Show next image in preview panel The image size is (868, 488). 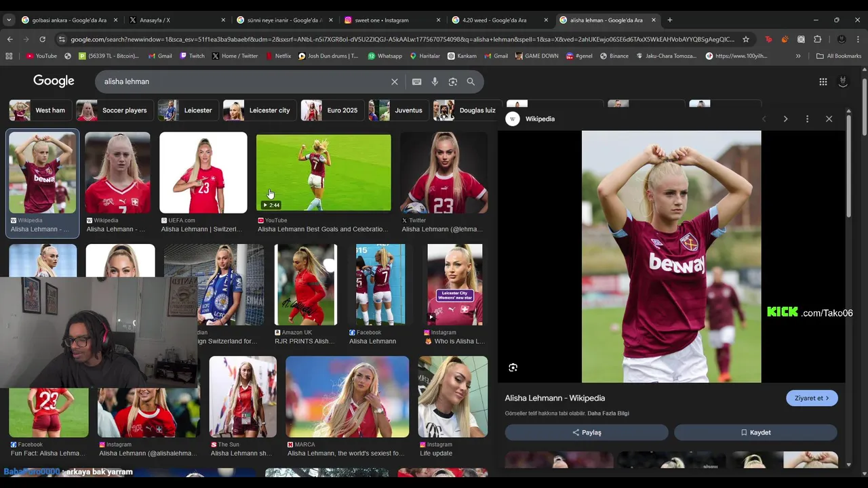tap(785, 119)
